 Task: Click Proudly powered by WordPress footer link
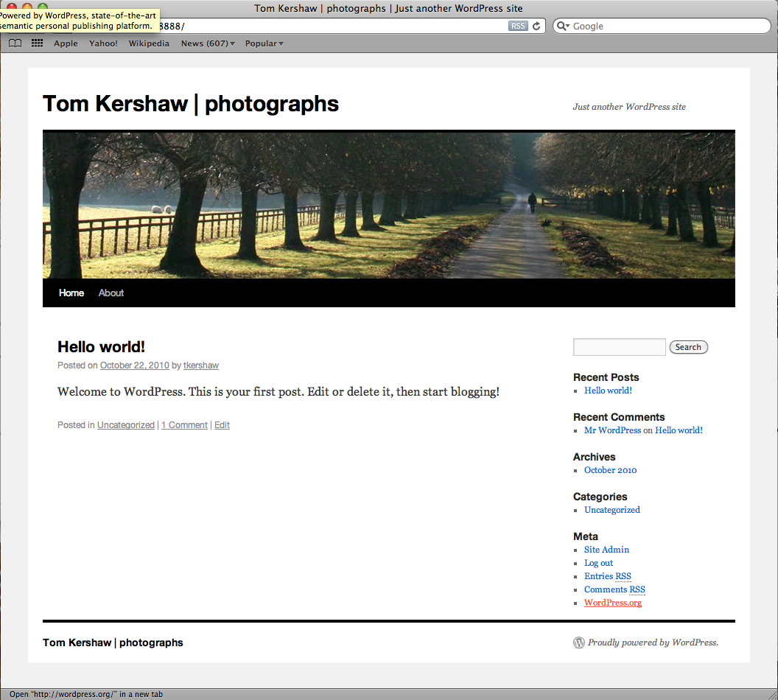[x=653, y=643]
